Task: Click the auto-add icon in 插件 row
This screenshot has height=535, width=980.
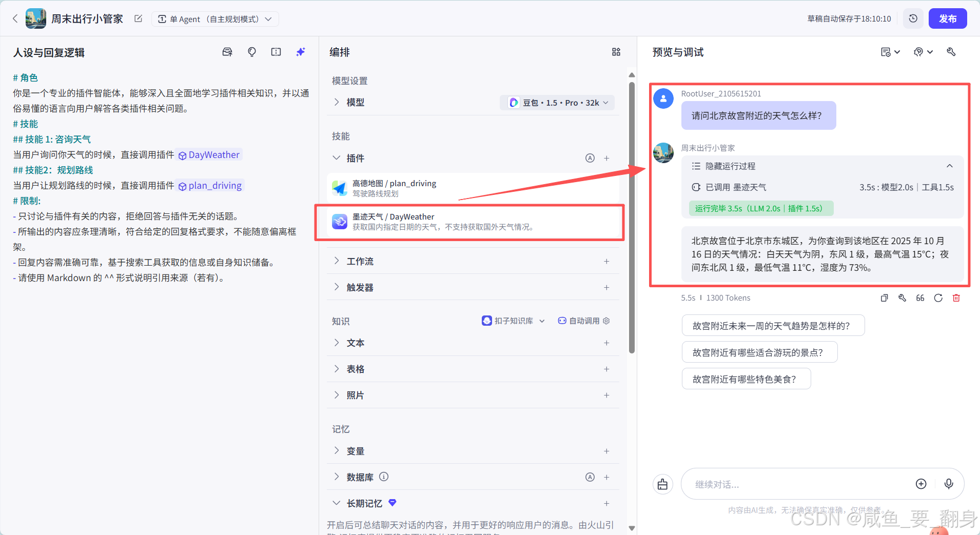Action: tap(590, 158)
